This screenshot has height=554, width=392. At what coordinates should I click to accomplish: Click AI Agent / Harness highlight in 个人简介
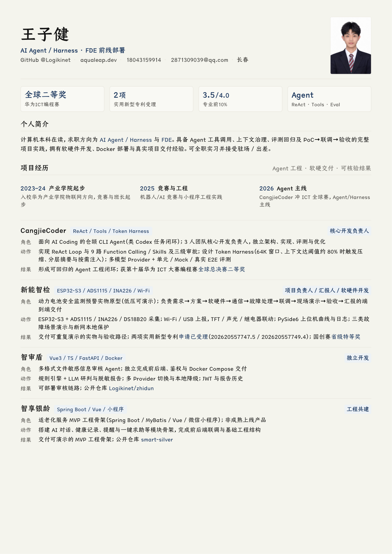pyautogui.click(x=126, y=140)
